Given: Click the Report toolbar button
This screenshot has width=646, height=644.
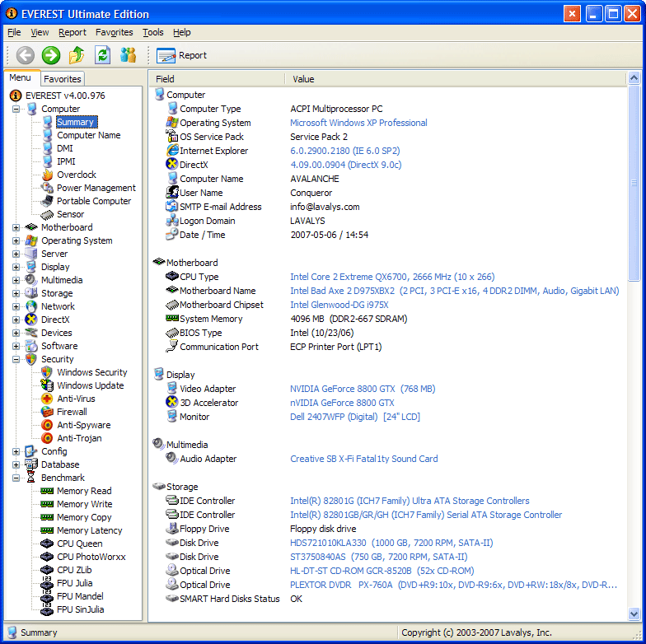Looking at the screenshot, I should pyautogui.click(x=182, y=55).
